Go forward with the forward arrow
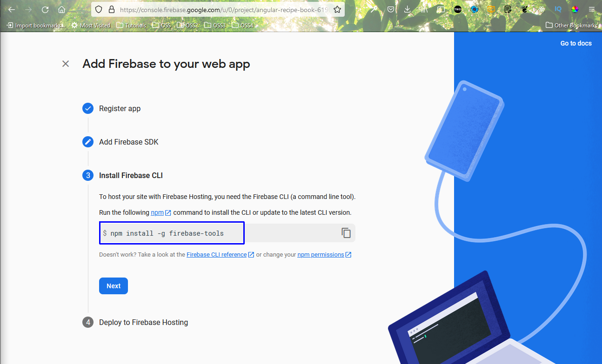Viewport: 602px width, 364px height. (x=28, y=9)
